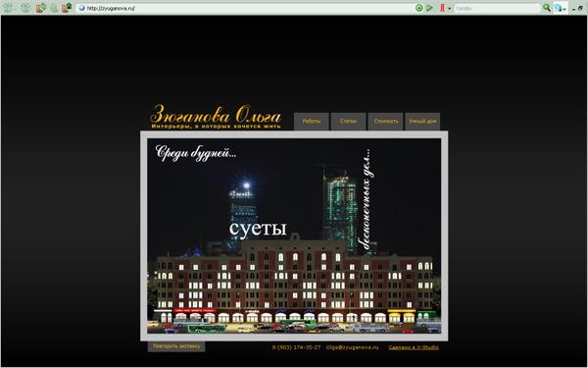Open the Home page icon in toolbar
This screenshot has width=588, height=368.
67,8
